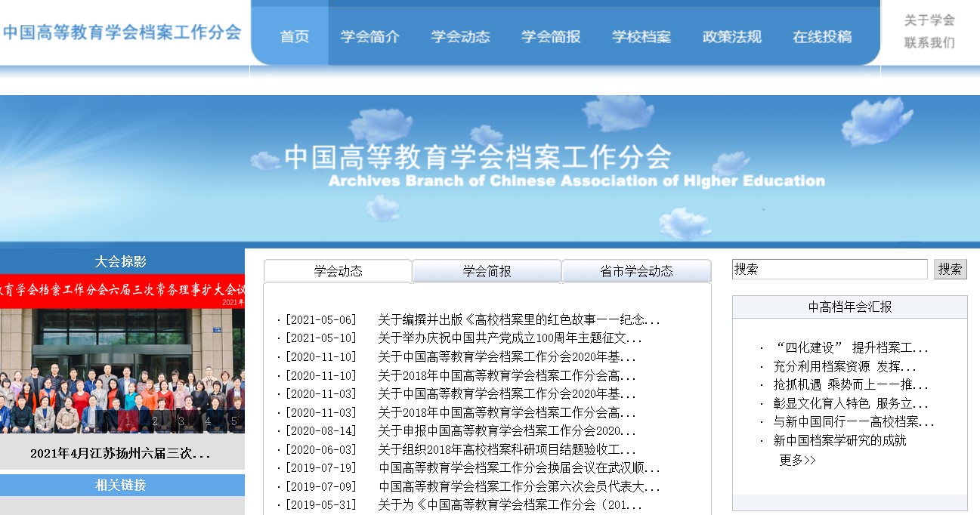Click the 大会掠影 section heading

[121, 261]
